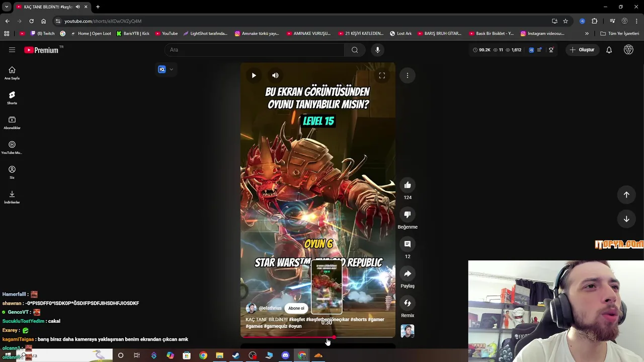
Task: Mute the tab via speaker icon
Action: coord(77,7)
